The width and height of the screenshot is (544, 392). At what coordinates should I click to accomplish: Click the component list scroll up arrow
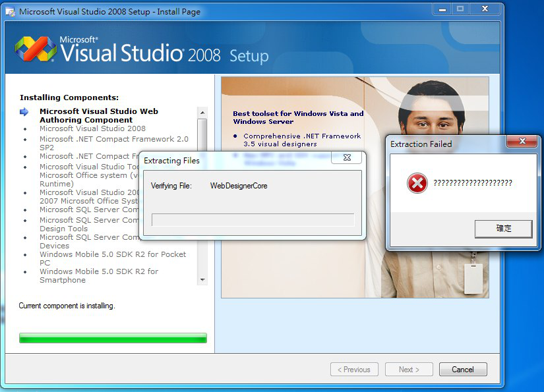(x=202, y=113)
